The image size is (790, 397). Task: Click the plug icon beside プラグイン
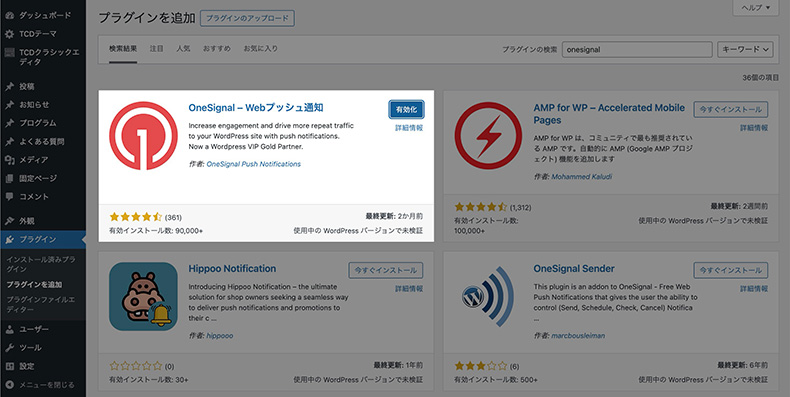coord(9,239)
